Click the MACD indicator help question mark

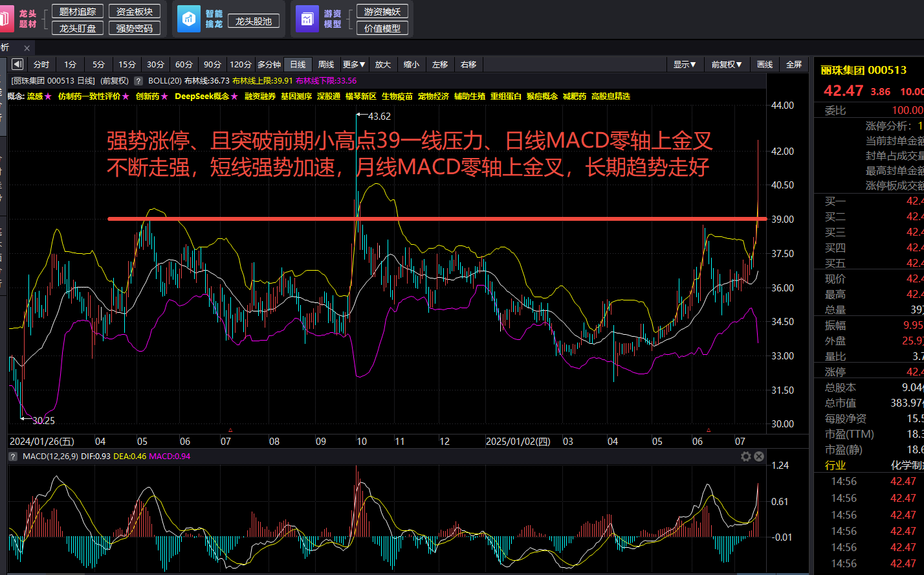tap(13, 457)
